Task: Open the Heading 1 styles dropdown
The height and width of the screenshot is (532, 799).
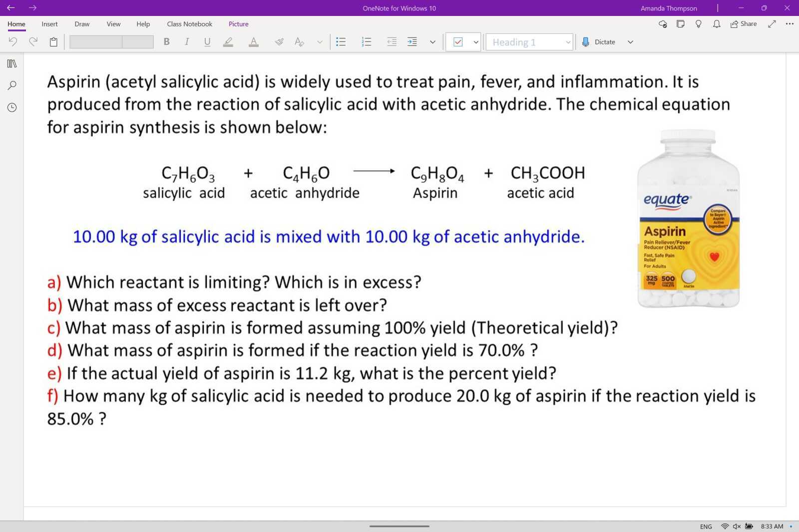Action: click(567, 42)
